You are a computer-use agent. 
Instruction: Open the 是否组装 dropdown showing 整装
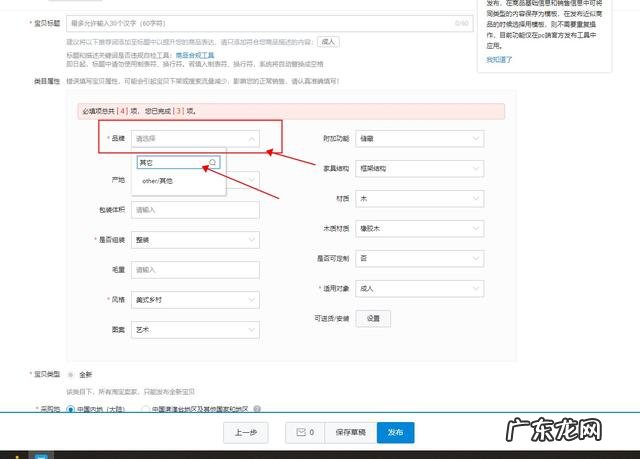195,240
